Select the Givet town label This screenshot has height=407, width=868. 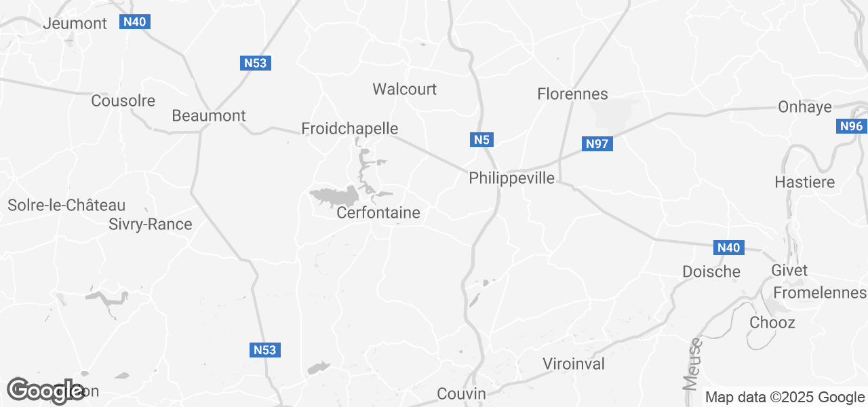click(x=790, y=270)
